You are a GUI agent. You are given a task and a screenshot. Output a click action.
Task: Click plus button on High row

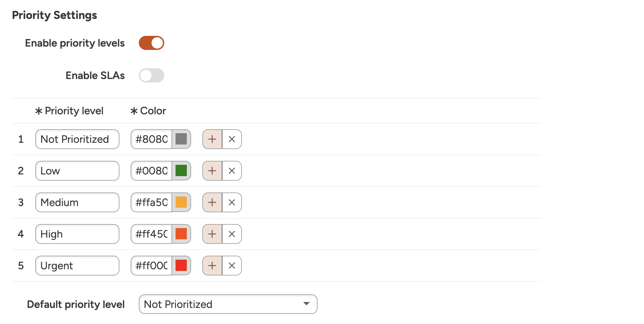point(212,234)
